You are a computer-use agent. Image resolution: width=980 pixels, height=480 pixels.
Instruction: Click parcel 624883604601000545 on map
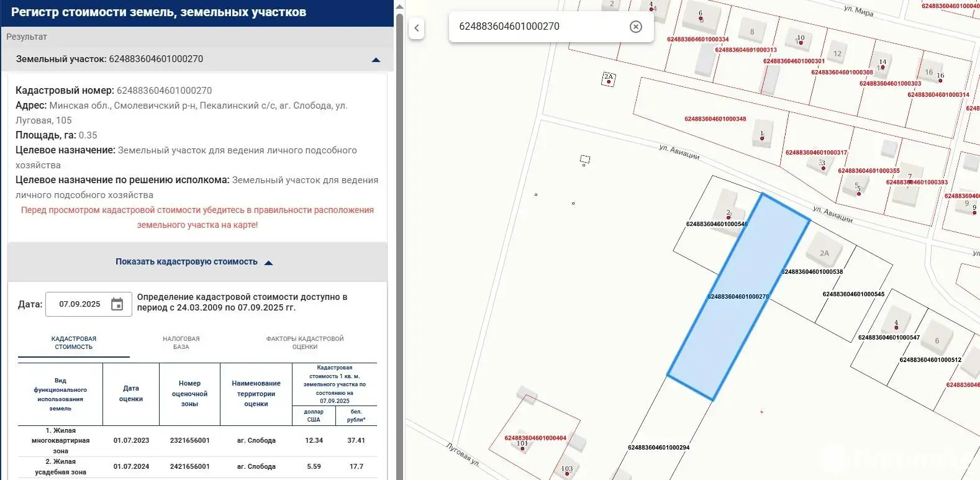[x=853, y=294]
